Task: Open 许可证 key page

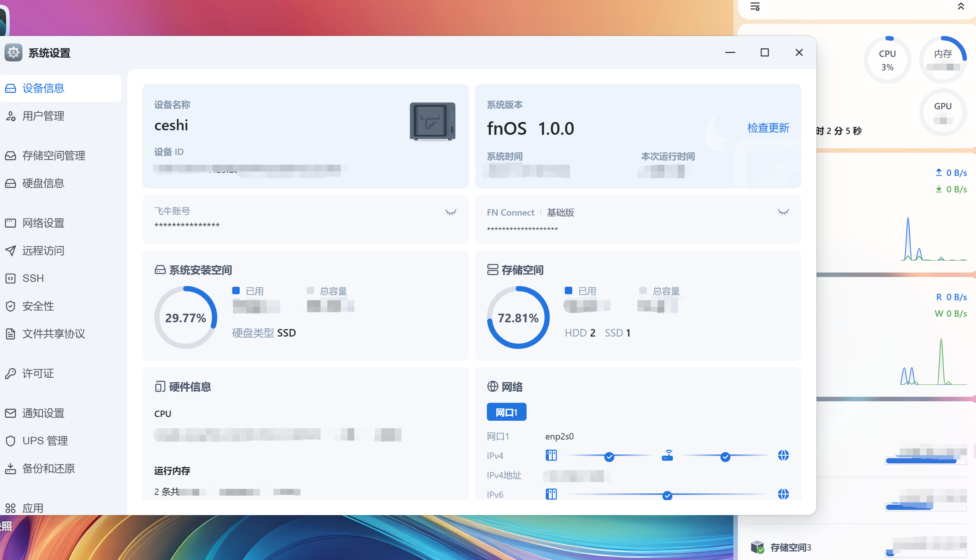Action: click(x=38, y=374)
